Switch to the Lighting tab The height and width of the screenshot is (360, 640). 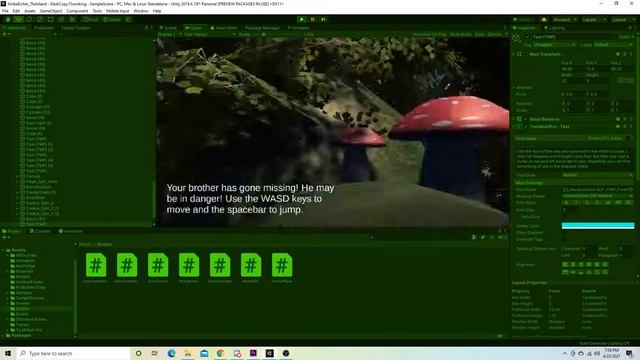pyautogui.click(x=554, y=28)
